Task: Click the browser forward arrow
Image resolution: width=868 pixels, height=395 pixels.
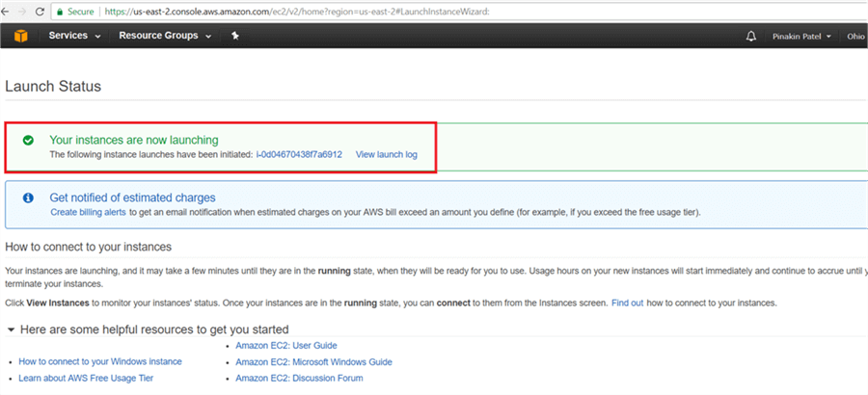Action: [x=22, y=11]
